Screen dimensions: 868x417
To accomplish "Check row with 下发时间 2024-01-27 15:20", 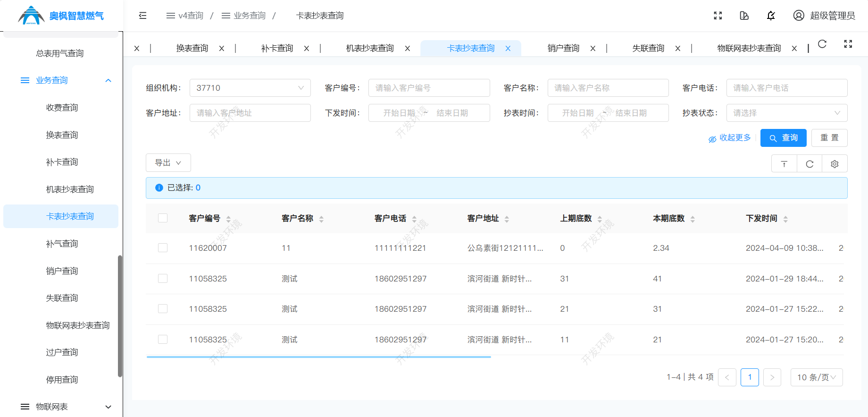I will [x=163, y=339].
